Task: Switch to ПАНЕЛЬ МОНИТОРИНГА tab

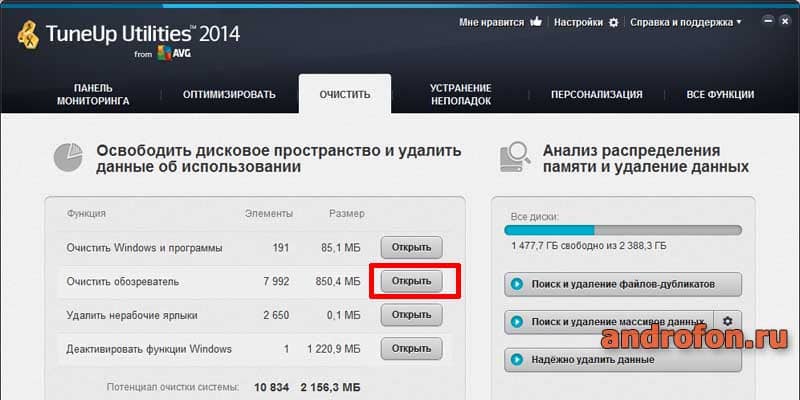Action: 93,95
